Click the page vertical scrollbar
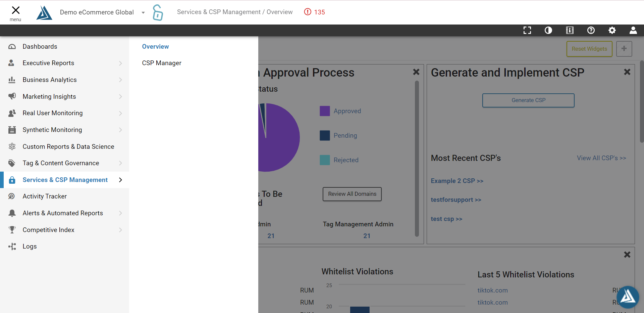644x313 pixels. [x=642, y=101]
